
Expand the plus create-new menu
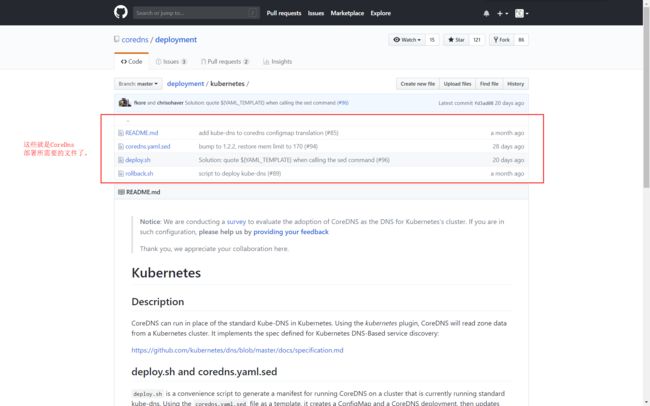[x=502, y=13]
